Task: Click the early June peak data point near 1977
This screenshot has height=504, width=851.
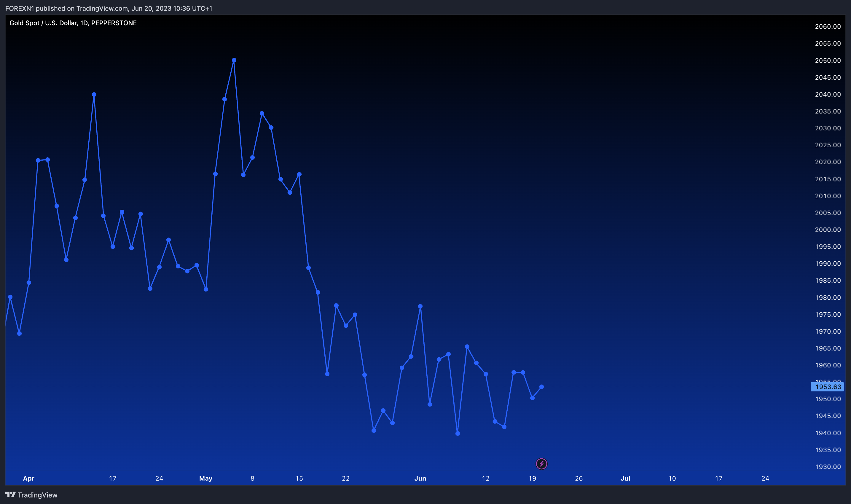Action: click(x=420, y=306)
